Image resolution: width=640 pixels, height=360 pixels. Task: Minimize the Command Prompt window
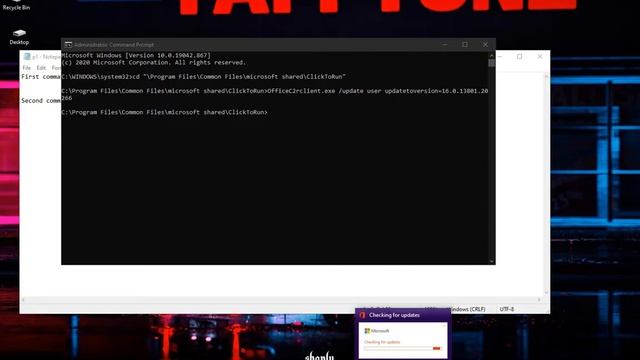coord(445,44)
